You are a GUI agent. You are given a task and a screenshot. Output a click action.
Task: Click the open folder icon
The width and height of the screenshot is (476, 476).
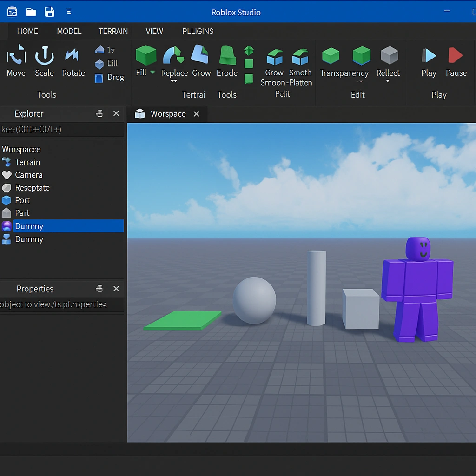[31, 12]
